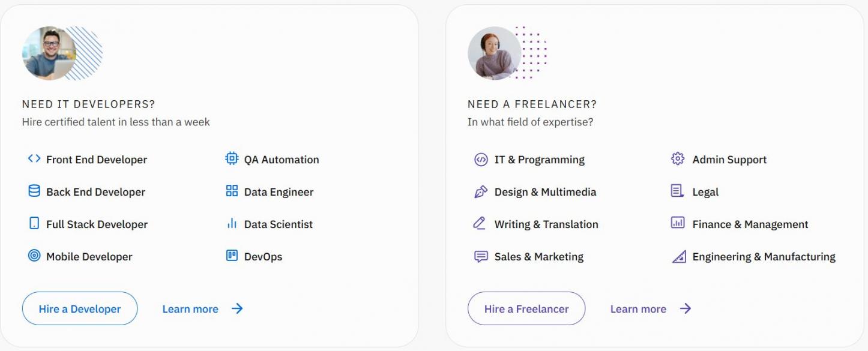The height and width of the screenshot is (351, 868).
Task: Click the freelancer avatar photo
Action: 495,53
